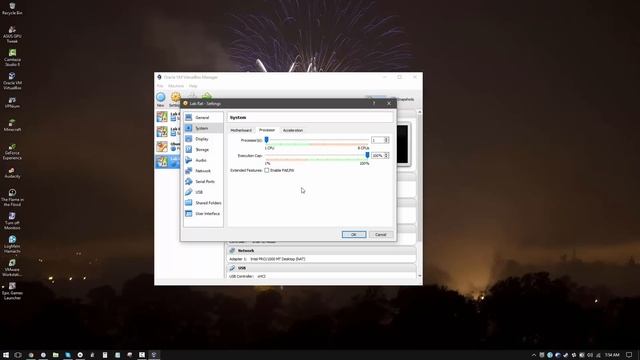Image resolution: width=640 pixels, height=360 pixels.
Task: Click Settings gear icon in VirtualBox Manager toolbar
Action: (x=176, y=98)
